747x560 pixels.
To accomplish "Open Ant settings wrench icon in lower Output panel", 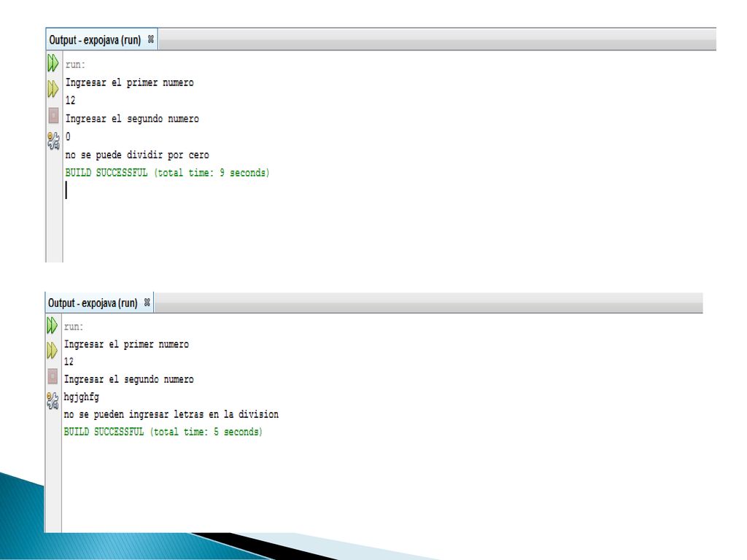I will [x=53, y=401].
